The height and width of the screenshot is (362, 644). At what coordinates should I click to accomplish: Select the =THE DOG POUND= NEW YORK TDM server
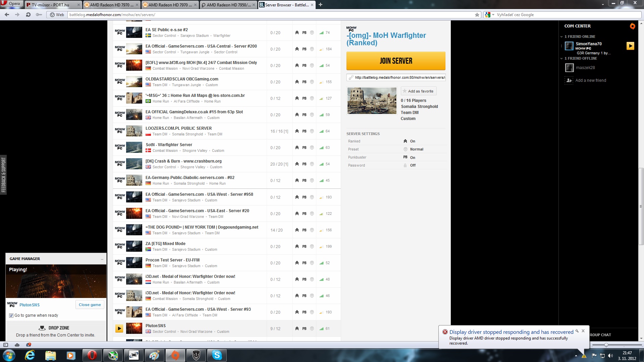(x=227, y=230)
